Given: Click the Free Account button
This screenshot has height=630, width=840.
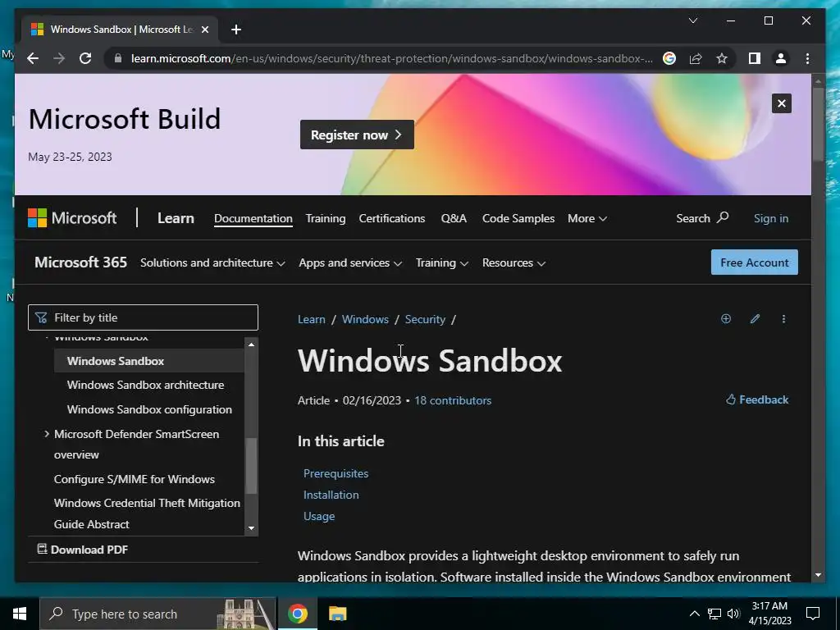Looking at the screenshot, I should [x=755, y=262].
